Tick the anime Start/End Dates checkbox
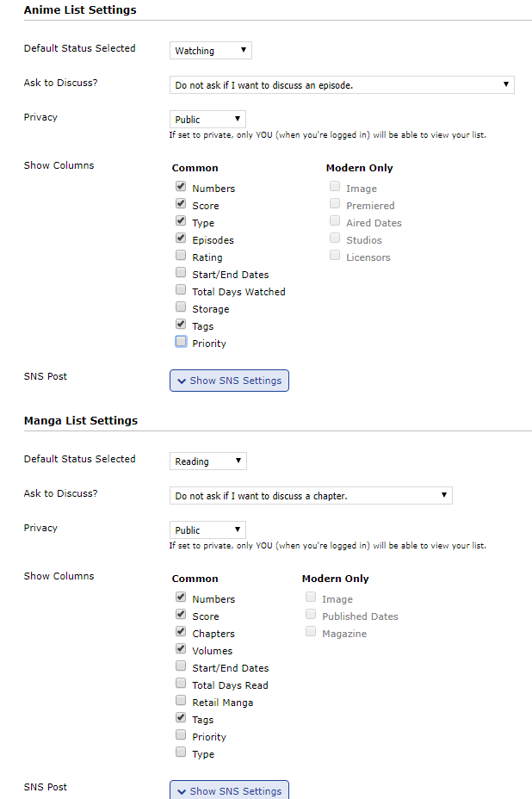This screenshot has width=532, height=799. pyautogui.click(x=181, y=273)
